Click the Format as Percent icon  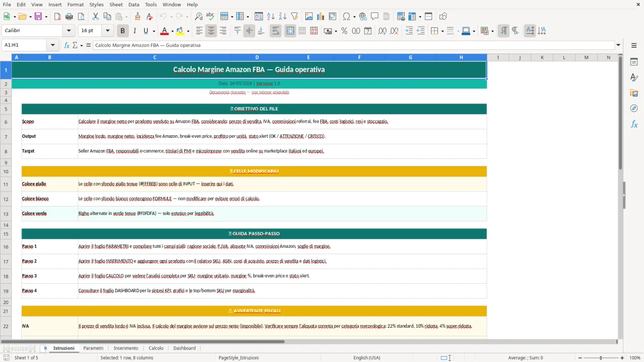pyautogui.click(x=344, y=31)
